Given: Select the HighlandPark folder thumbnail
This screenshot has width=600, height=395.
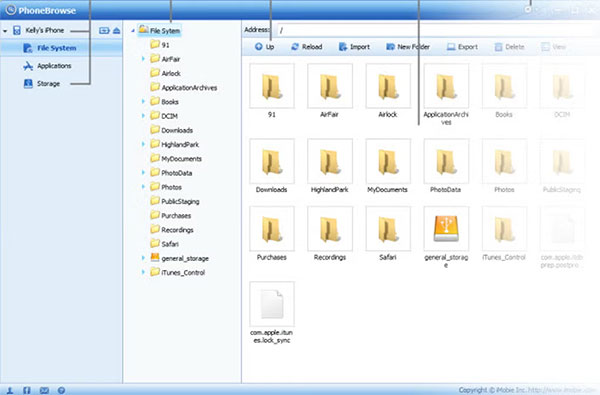Looking at the screenshot, I should (330, 161).
